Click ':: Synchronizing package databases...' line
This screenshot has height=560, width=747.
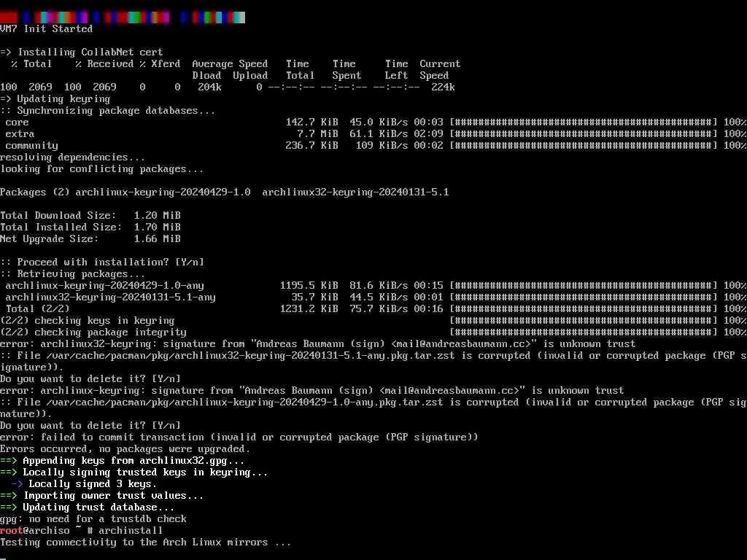tap(108, 111)
